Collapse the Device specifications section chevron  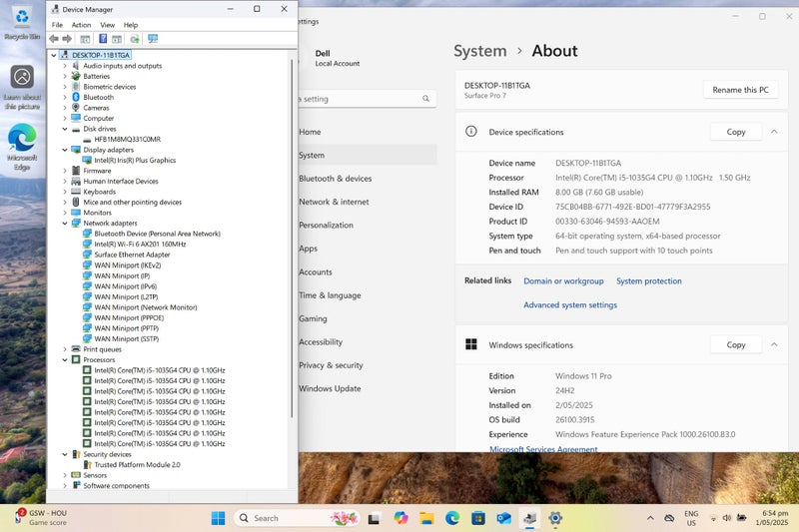coord(774,132)
